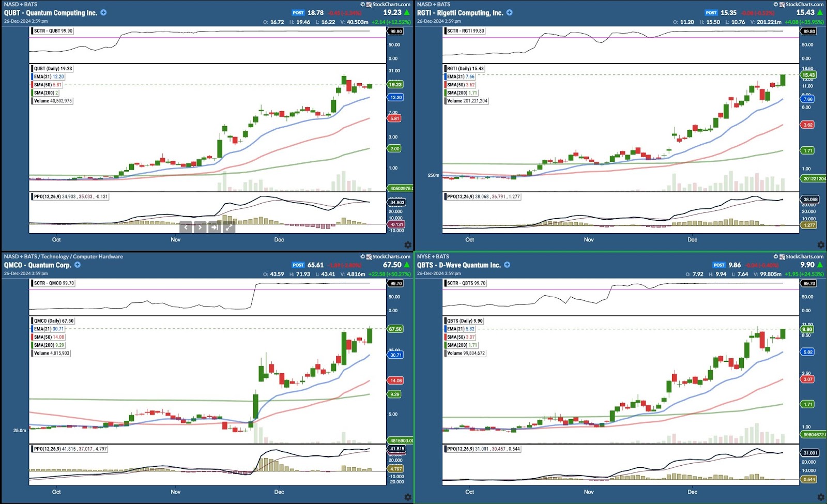The image size is (827, 504).
Task: Select SCTR - QUBT 99.90 label
Action: tap(53, 31)
